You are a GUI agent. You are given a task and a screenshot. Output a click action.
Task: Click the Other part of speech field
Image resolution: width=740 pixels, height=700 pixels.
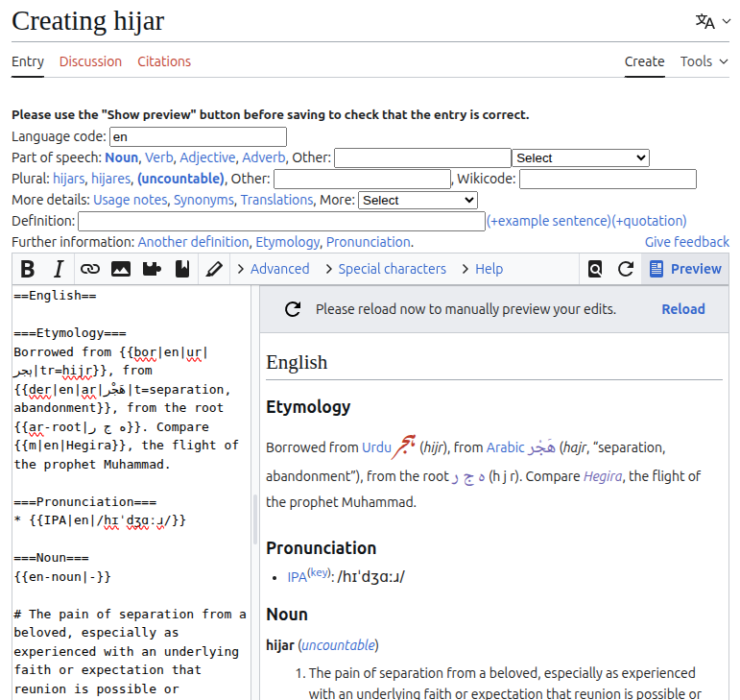pyautogui.click(x=423, y=158)
